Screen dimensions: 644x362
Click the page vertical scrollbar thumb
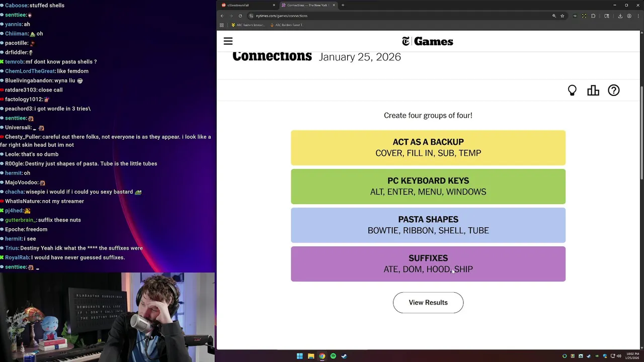[641, 132]
